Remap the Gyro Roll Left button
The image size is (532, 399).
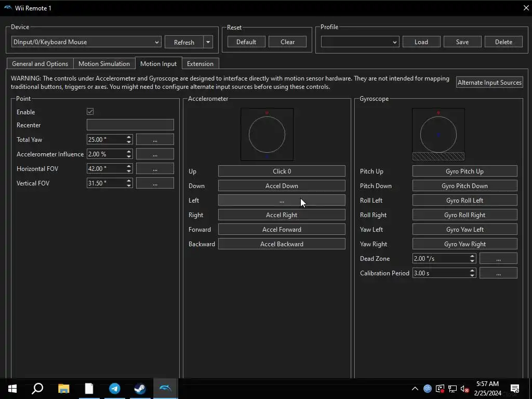click(x=465, y=201)
